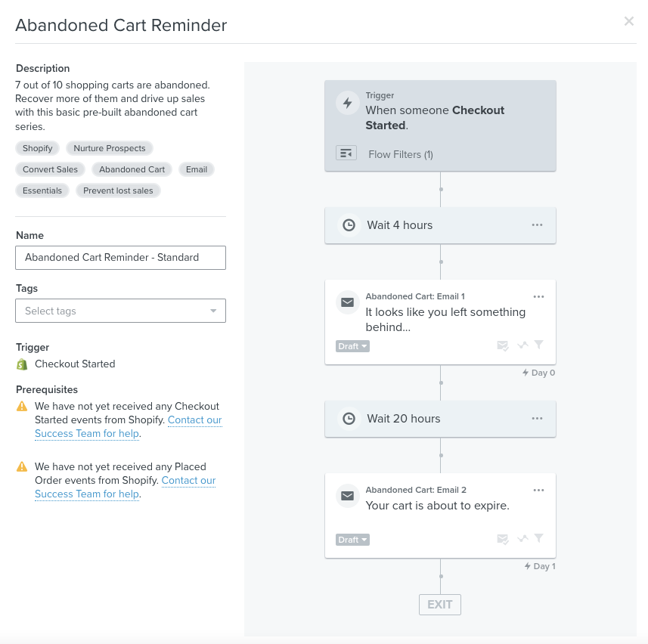Click the clock icon on Wait 20 hours
This screenshot has height=644, width=648.
[x=349, y=419]
